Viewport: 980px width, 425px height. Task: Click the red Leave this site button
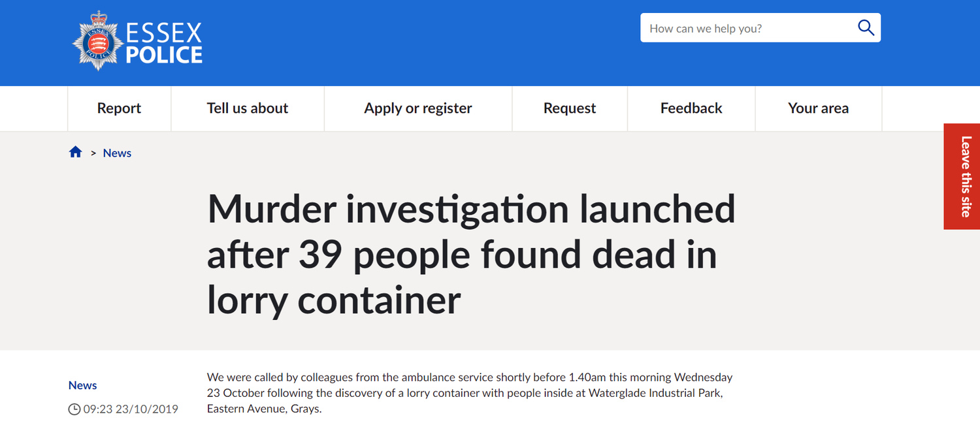pos(962,176)
